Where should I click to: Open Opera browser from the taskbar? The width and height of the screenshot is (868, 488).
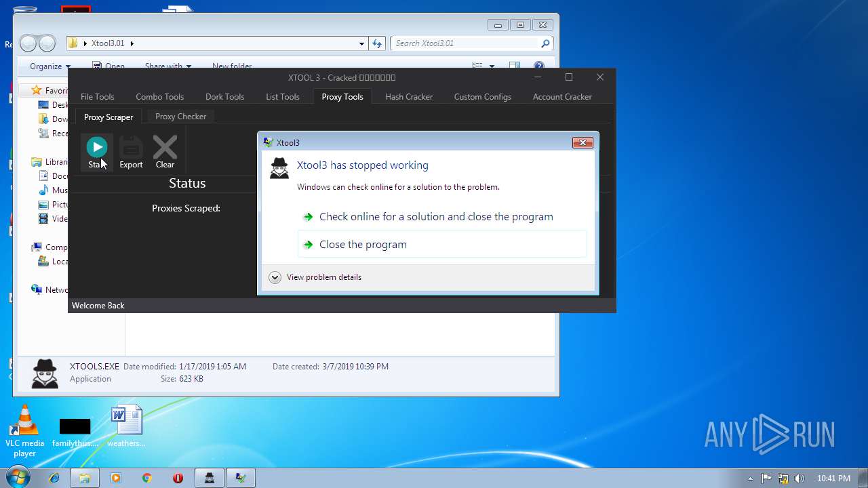click(x=178, y=478)
